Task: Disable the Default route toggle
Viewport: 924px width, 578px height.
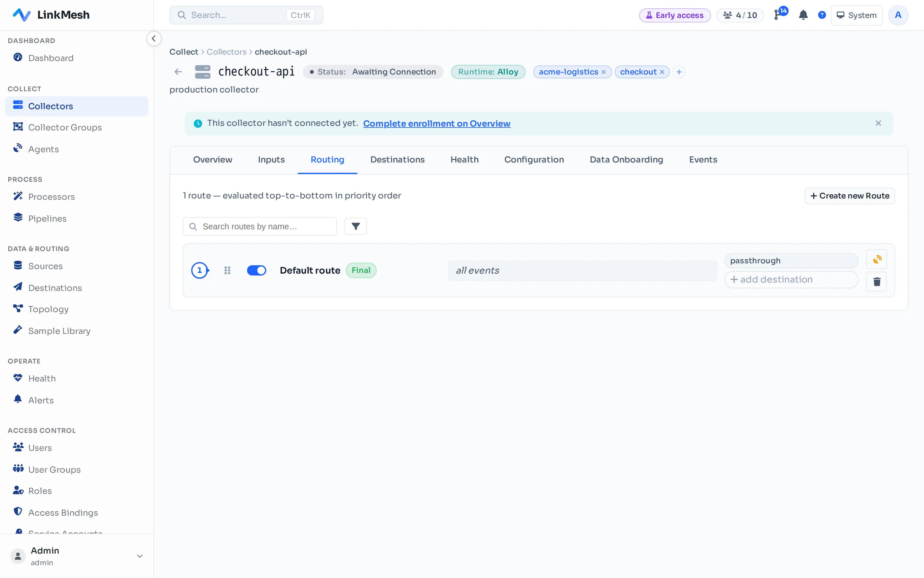Action: 257,270
